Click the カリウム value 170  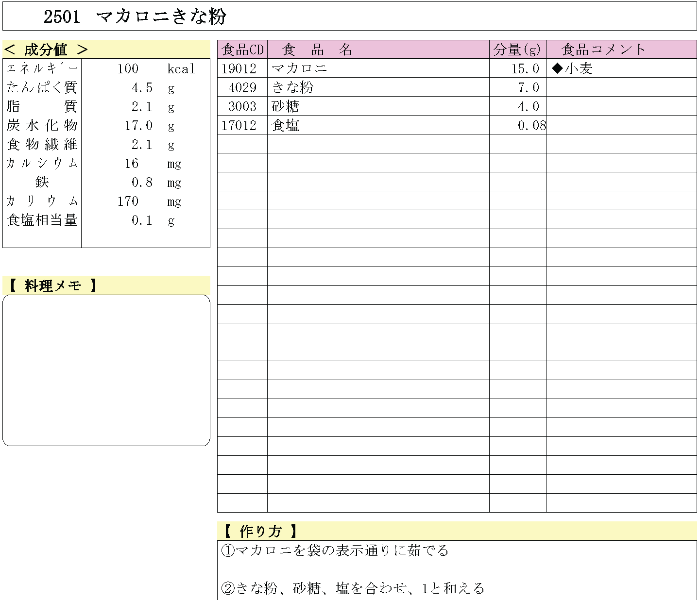click(128, 201)
